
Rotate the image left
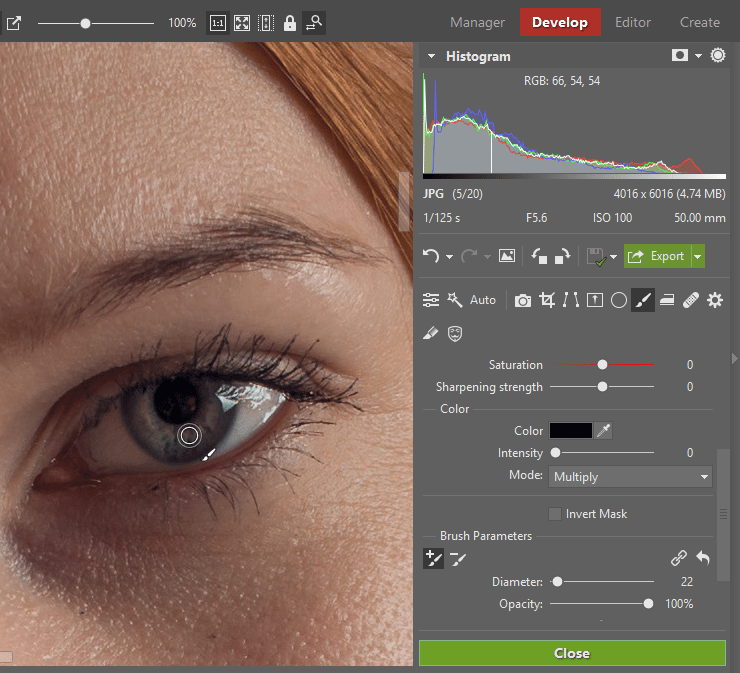pos(539,256)
